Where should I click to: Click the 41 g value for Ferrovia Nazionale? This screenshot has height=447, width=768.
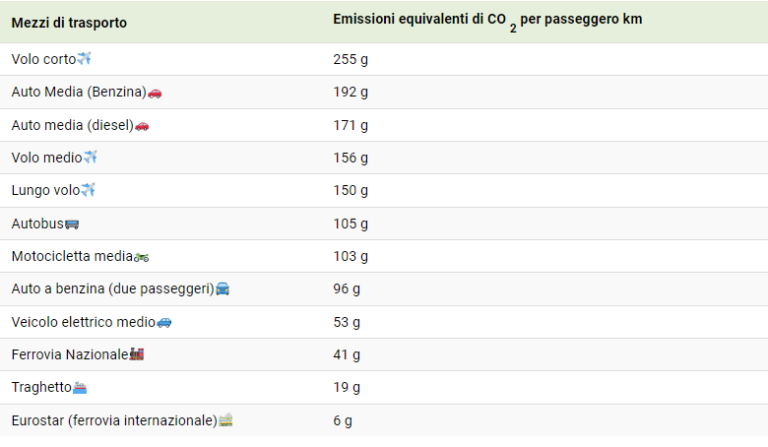[x=347, y=354]
